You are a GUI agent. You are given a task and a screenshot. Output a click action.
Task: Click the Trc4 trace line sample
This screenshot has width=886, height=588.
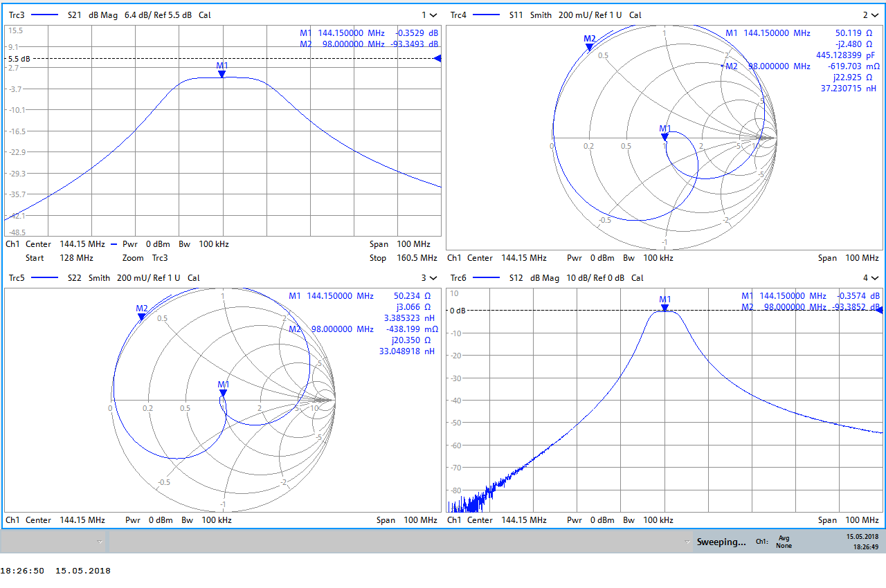[487, 15]
